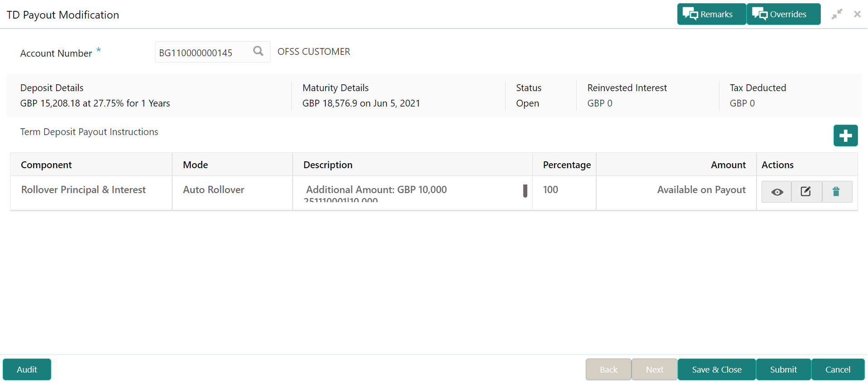This screenshot has width=868, height=383.
Task: Submit the payout modification
Action: pos(783,369)
